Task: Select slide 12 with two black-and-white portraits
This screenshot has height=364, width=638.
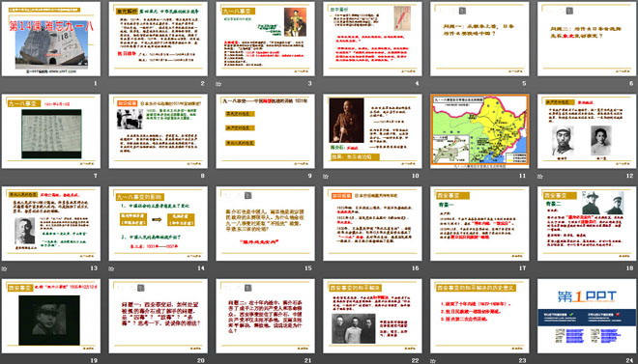Action: point(587,131)
